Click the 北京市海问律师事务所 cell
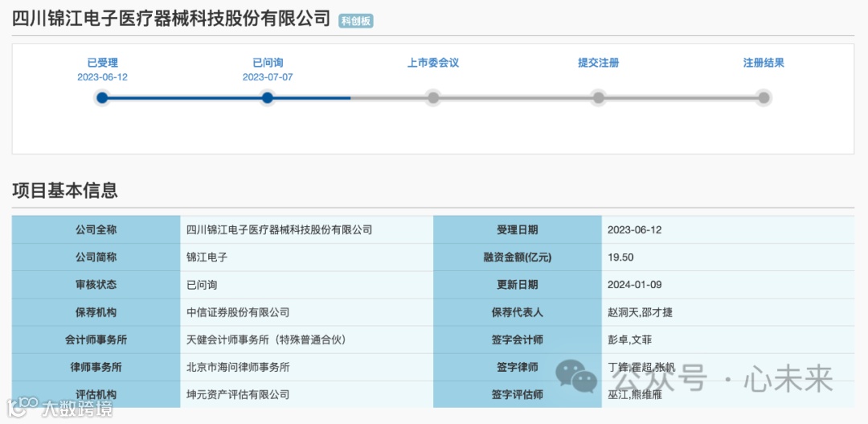This screenshot has width=868, height=424. pyautogui.click(x=307, y=367)
